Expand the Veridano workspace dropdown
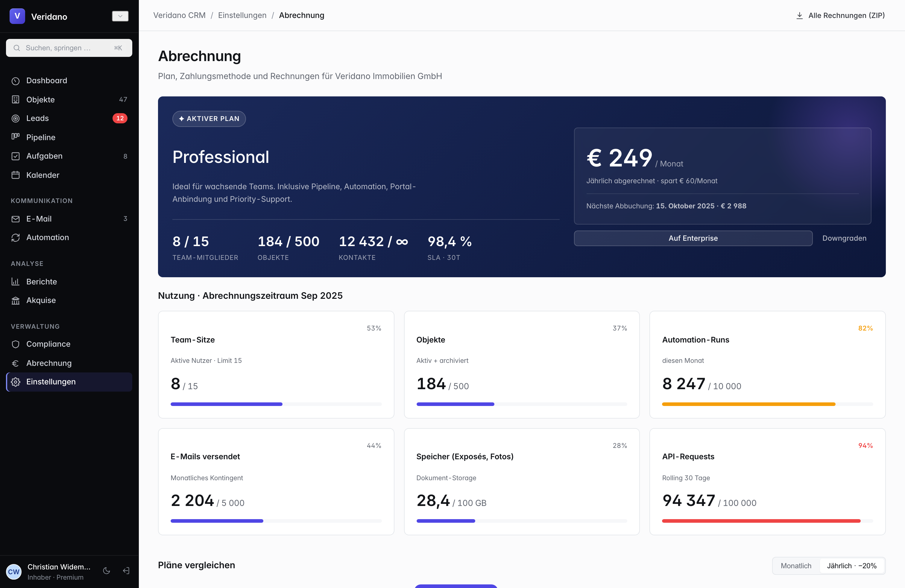This screenshot has height=588, width=905. coord(120,16)
